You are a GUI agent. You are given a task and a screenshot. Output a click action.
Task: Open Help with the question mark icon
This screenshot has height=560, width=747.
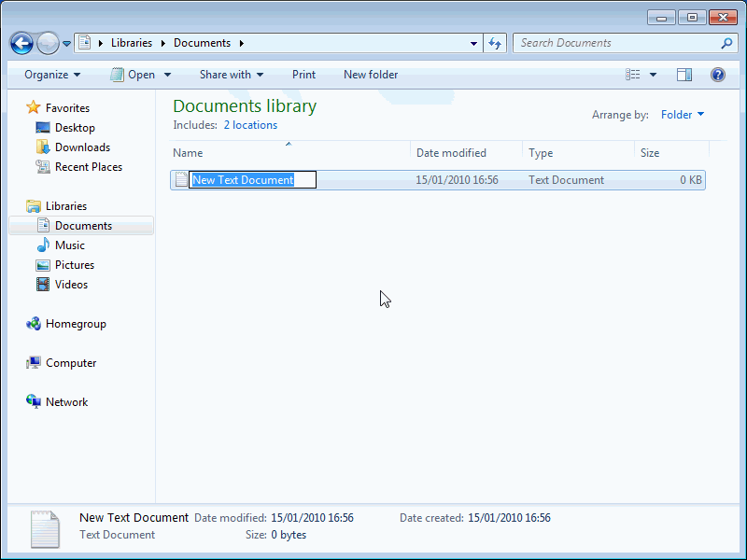(x=718, y=75)
